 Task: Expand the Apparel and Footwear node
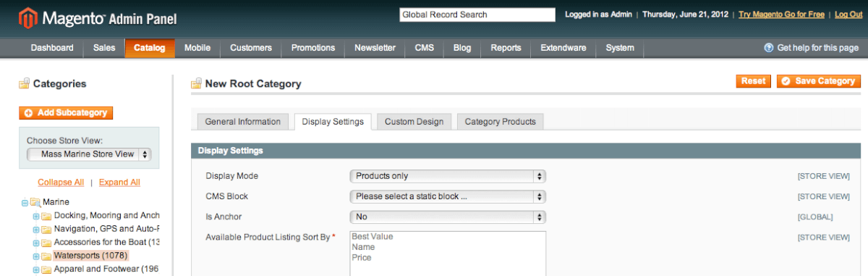tap(36, 270)
